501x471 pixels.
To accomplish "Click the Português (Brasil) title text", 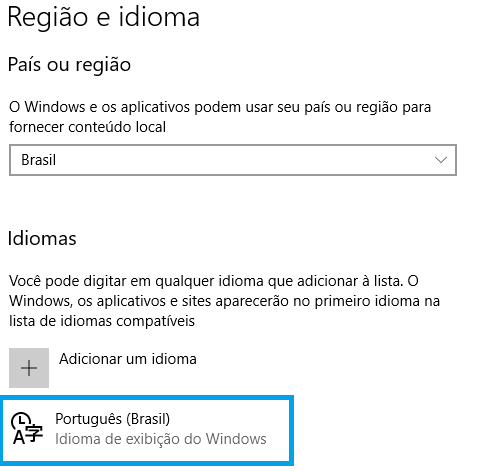I will coord(112,419).
